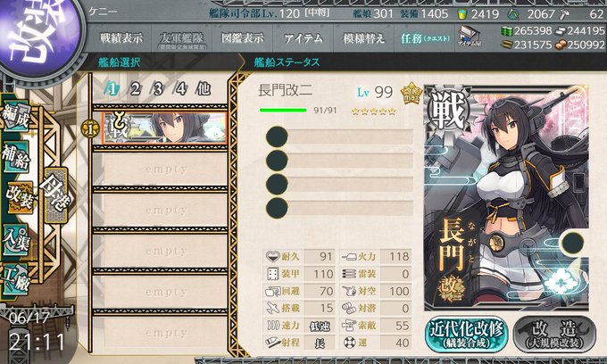
Task: Open the 入渠 repair dock icon
Action: (16, 240)
